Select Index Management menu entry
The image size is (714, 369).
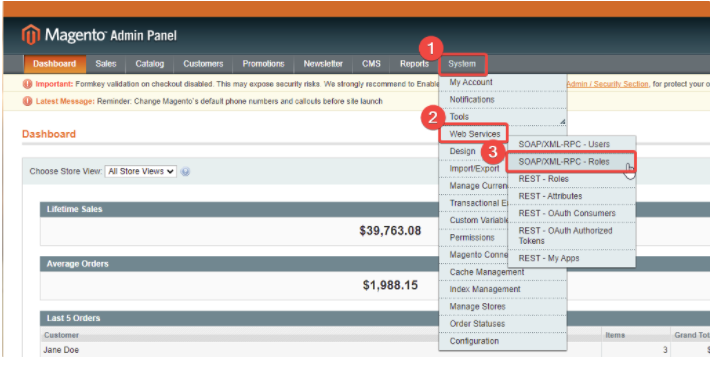[x=502, y=290]
